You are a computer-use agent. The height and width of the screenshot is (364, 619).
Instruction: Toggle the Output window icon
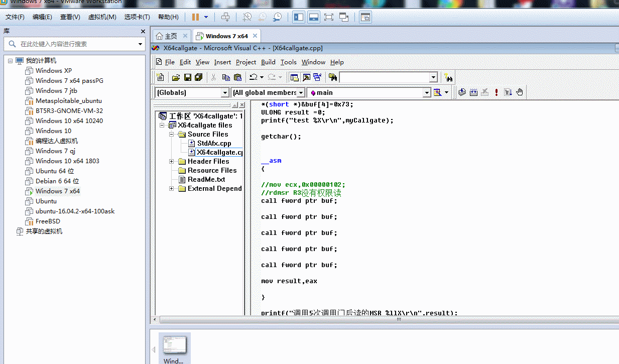click(306, 77)
